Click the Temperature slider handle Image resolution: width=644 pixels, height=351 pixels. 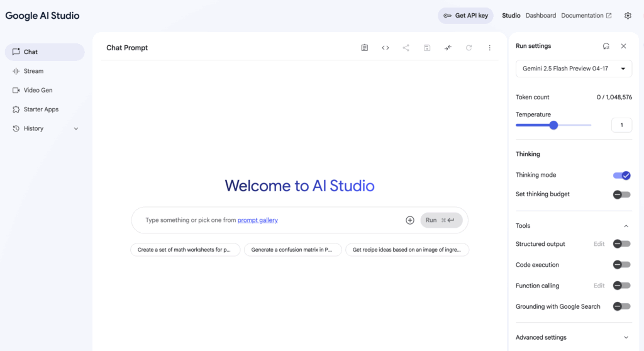click(553, 125)
